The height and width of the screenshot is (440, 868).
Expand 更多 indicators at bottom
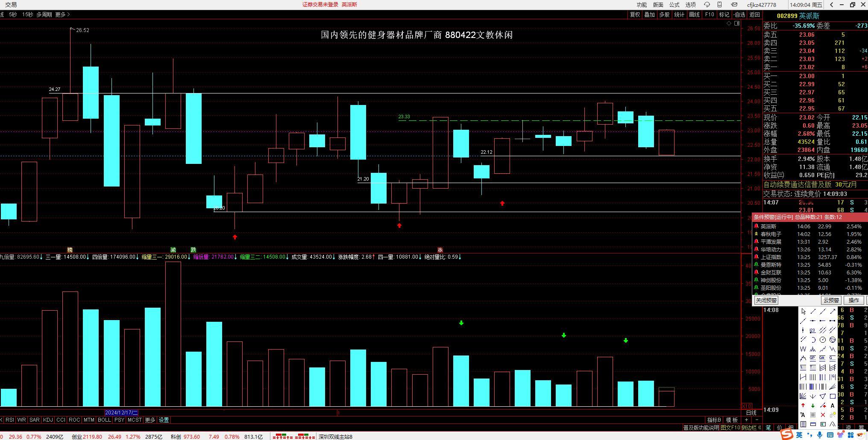click(150, 420)
